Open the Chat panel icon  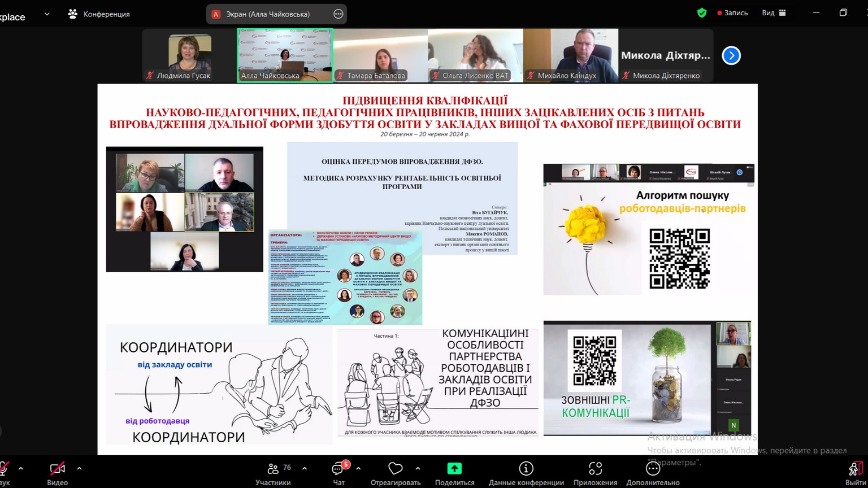[x=338, y=469]
